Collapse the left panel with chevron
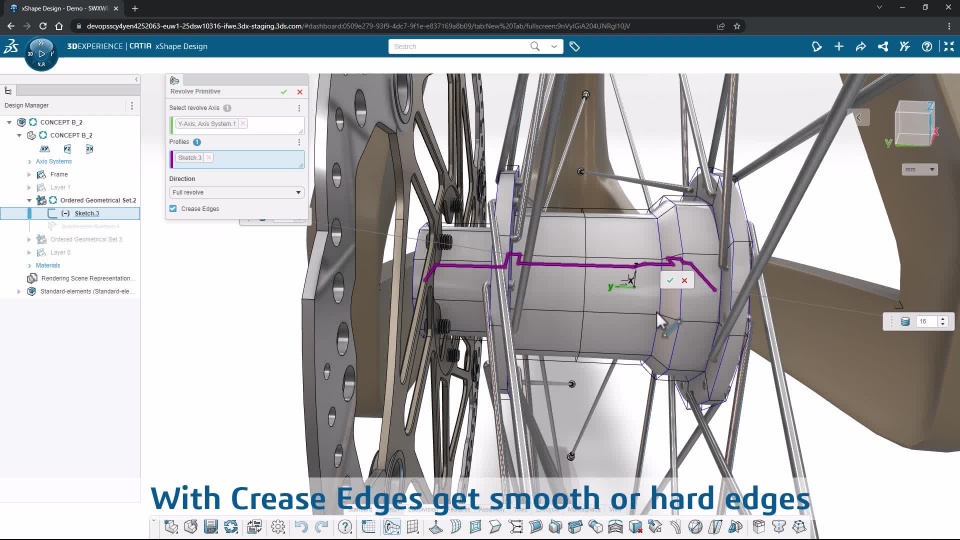 pyautogui.click(x=136, y=80)
